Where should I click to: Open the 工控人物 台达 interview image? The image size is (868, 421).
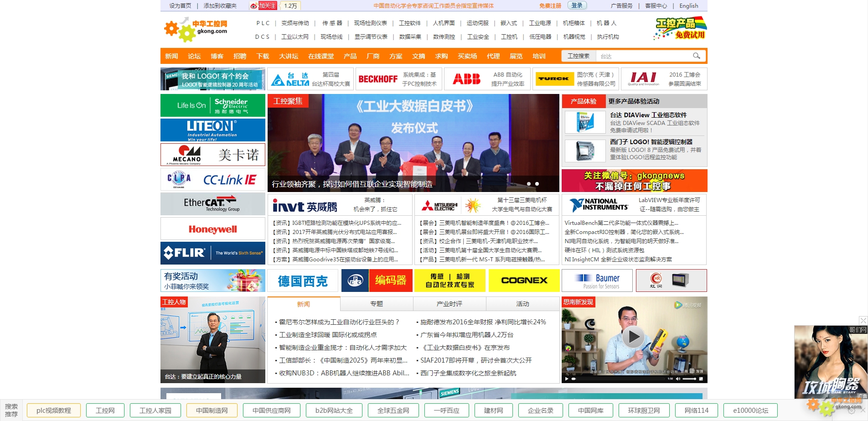(x=213, y=340)
